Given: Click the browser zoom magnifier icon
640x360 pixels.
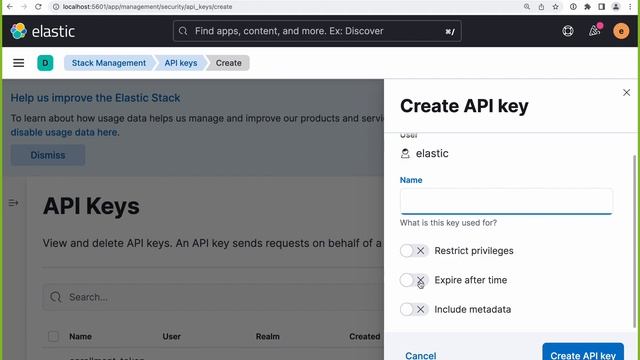Looking at the screenshot, I should 527,7.
